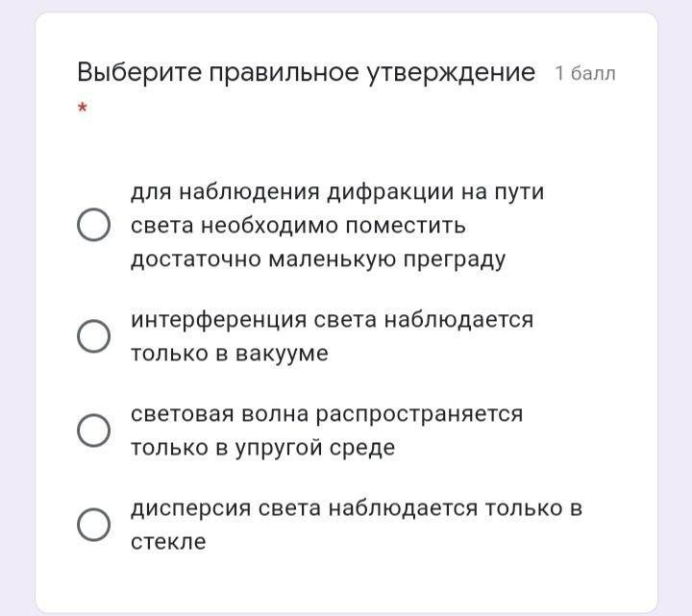Click the text 'для наблюдения дифракции на пути'

pos(337,192)
